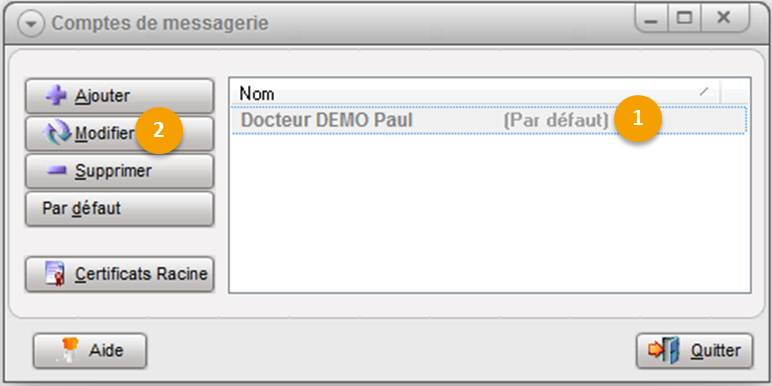772x386 pixels.
Task: Click the (Par défaut) tag in account row
Action: click(x=556, y=120)
